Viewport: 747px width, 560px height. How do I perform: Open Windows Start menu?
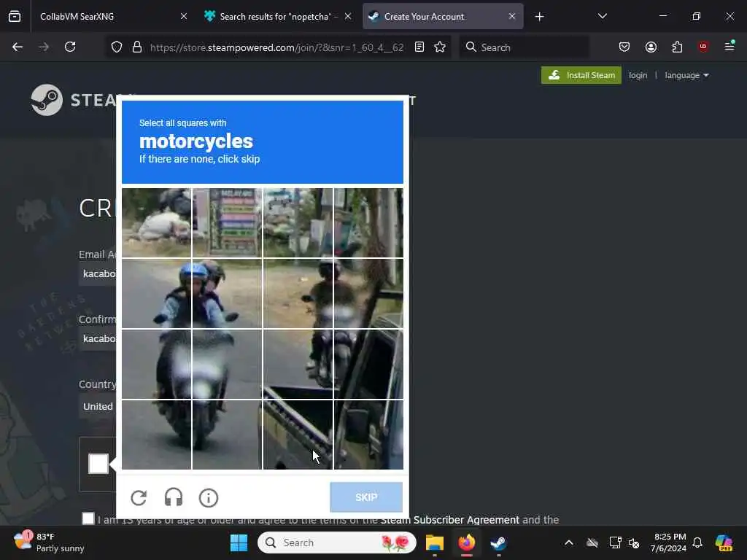coord(239,542)
